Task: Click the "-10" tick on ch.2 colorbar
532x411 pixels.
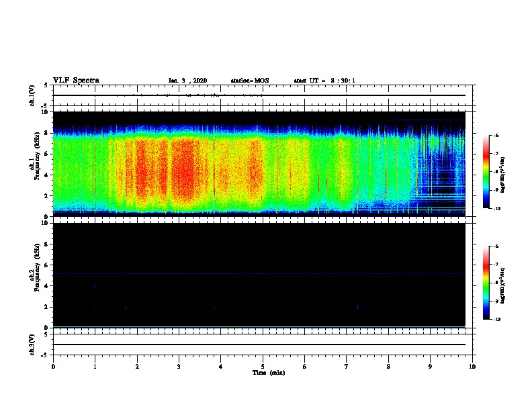Action: [x=496, y=320]
